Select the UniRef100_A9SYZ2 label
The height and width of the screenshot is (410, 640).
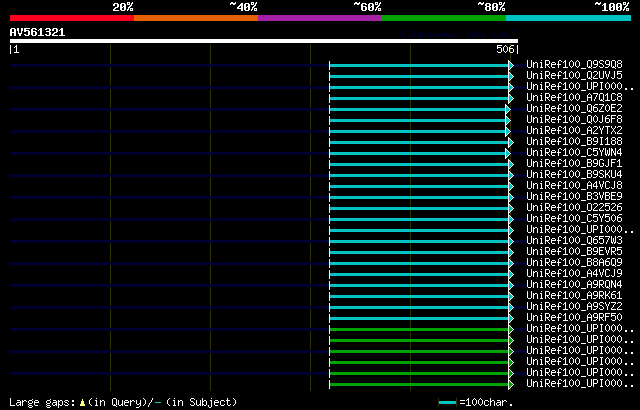pyautogui.click(x=574, y=306)
